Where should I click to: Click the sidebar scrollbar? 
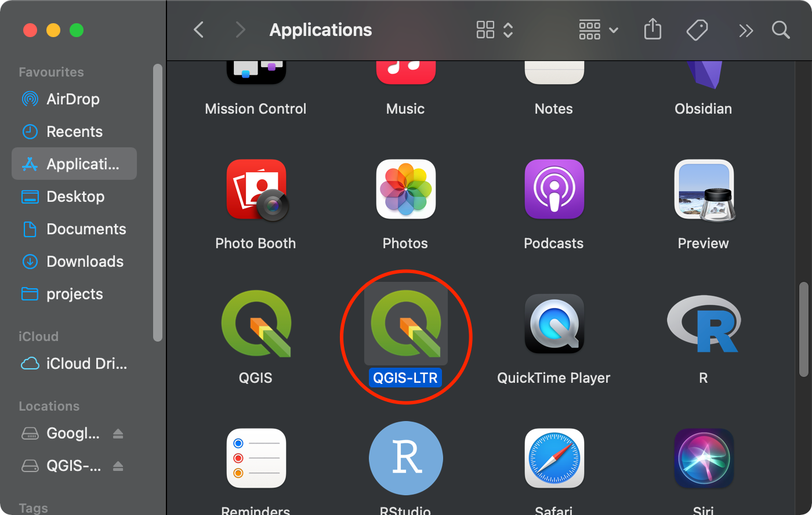pos(157,203)
